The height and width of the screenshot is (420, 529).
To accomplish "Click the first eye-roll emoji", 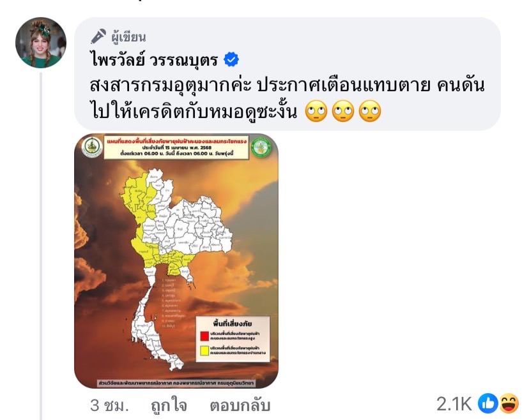I will point(316,111).
